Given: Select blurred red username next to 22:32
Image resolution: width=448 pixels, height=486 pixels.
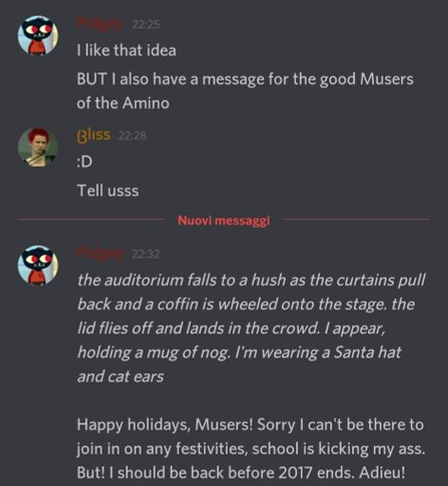Looking at the screenshot, I should (x=101, y=253).
